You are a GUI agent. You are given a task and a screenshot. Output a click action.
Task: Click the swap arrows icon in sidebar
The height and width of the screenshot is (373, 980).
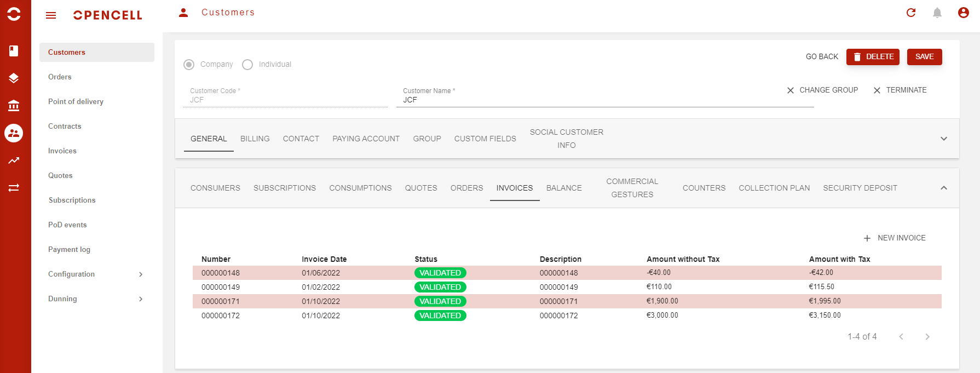click(x=14, y=188)
